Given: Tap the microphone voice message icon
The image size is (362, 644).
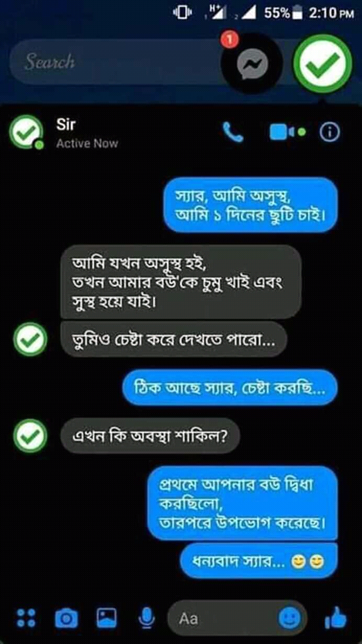Looking at the screenshot, I should [x=147, y=619].
